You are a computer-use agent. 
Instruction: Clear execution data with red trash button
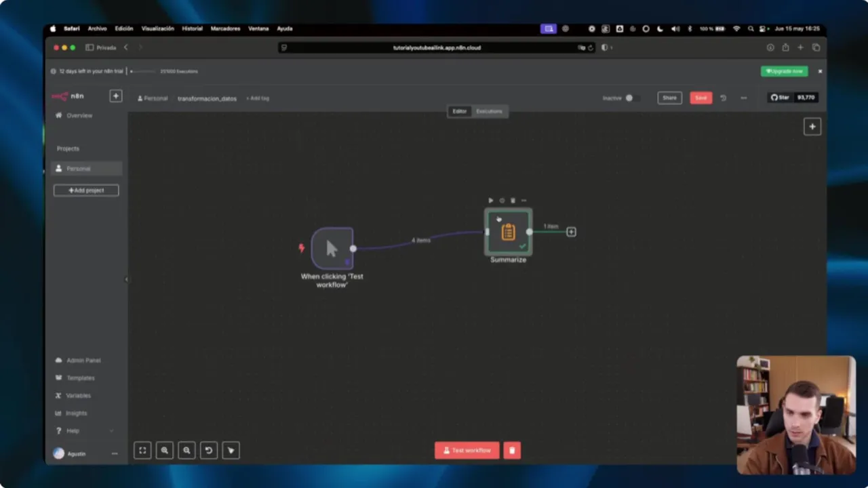click(x=512, y=450)
